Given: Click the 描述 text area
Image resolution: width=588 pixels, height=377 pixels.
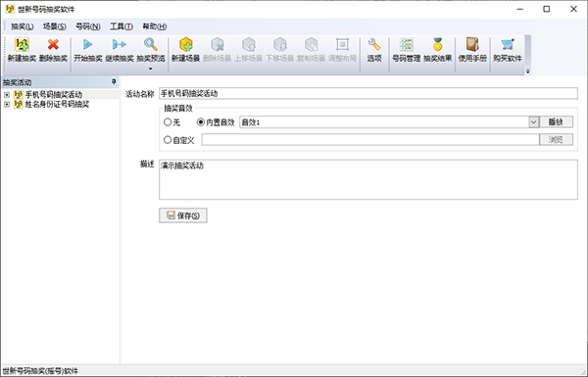Looking at the screenshot, I should point(368,179).
